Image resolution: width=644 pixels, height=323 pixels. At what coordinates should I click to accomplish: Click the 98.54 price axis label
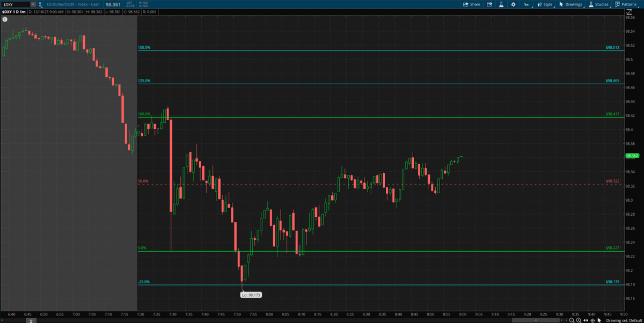[630, 31]
